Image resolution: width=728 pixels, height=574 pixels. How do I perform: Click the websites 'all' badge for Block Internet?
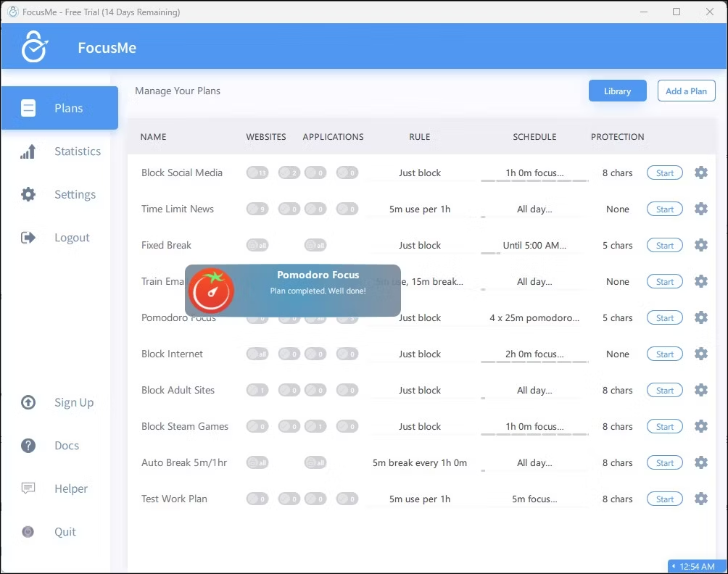tap(257, 354)
